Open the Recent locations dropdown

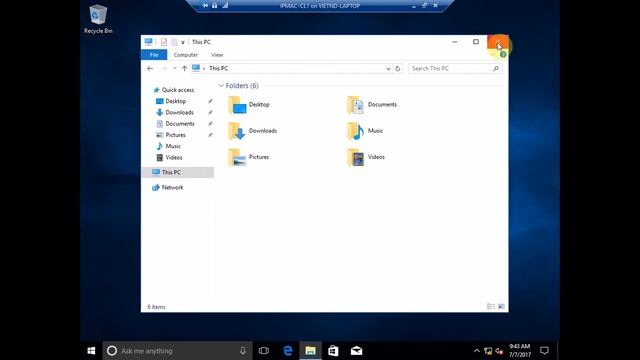(174, 69)
